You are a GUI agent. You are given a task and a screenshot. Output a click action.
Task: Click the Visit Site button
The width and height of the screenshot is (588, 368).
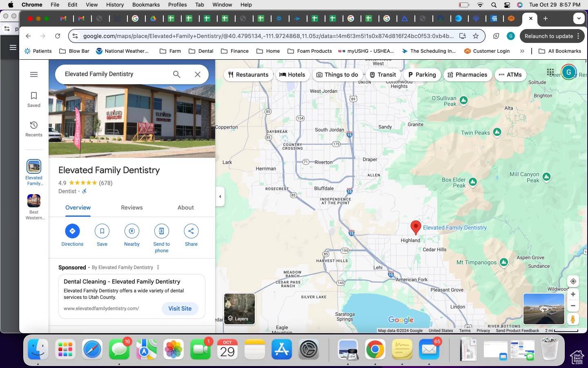(180, 309)
